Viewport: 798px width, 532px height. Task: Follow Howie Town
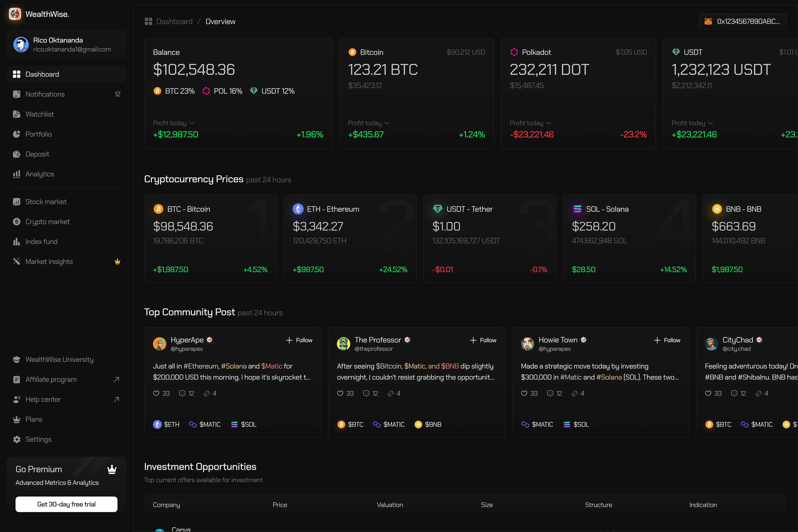point(667,340)
